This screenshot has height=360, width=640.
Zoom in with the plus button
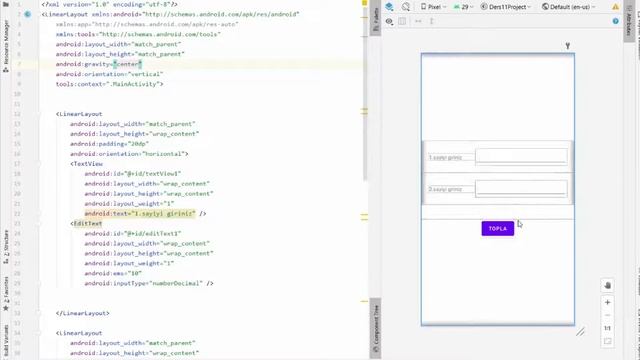[x=607, y=302]
